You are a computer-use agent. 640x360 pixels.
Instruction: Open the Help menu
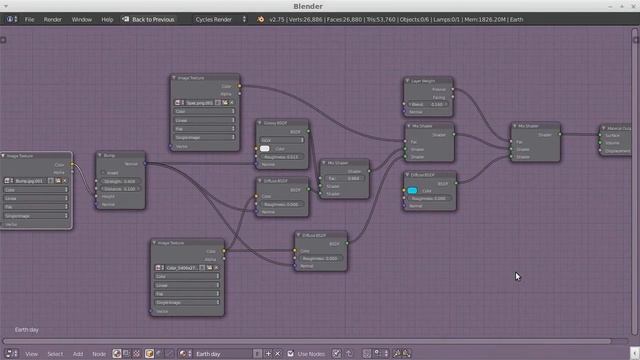click(x=107, y=19)
